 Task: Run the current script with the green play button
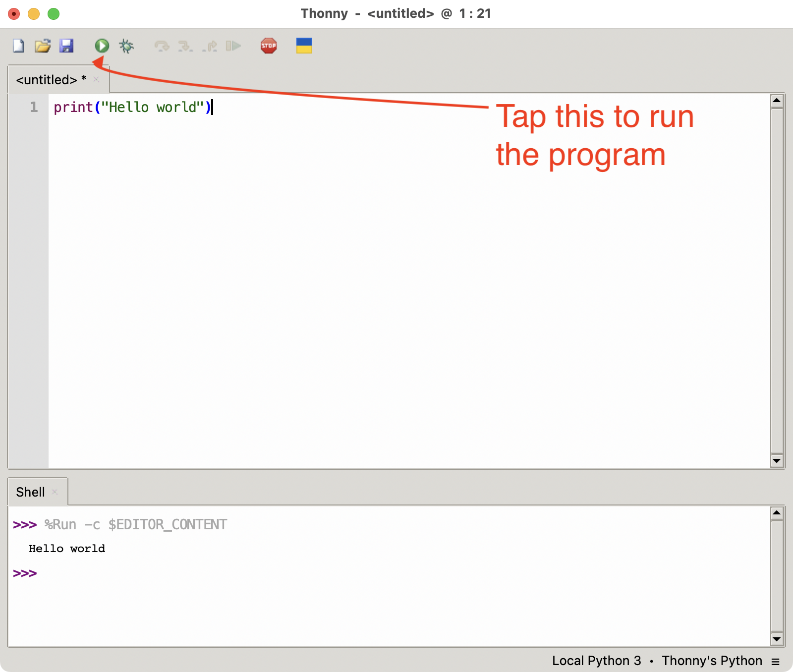[x=102, y=46]
